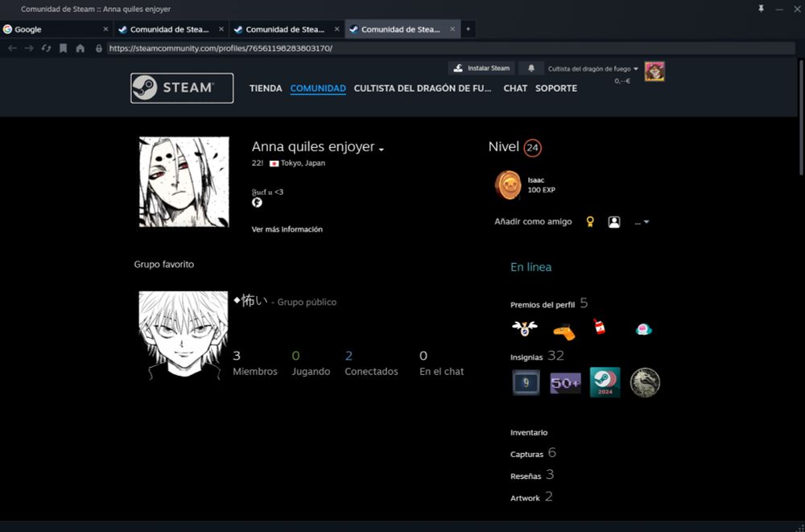Open a new tab with the plus button
The image size is (805, 532).
coord(468,29)
